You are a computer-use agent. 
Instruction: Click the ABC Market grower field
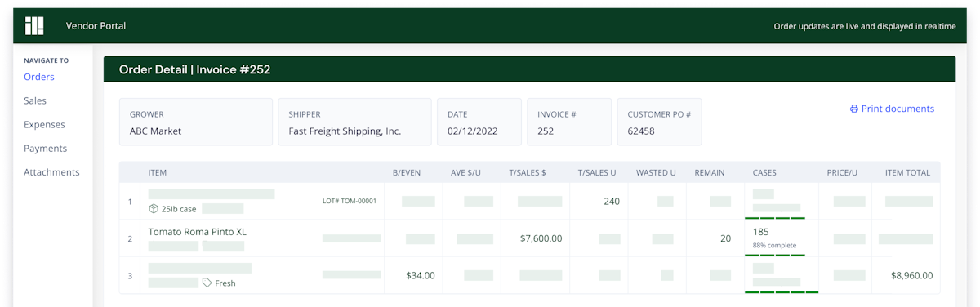tap(196, 122)
